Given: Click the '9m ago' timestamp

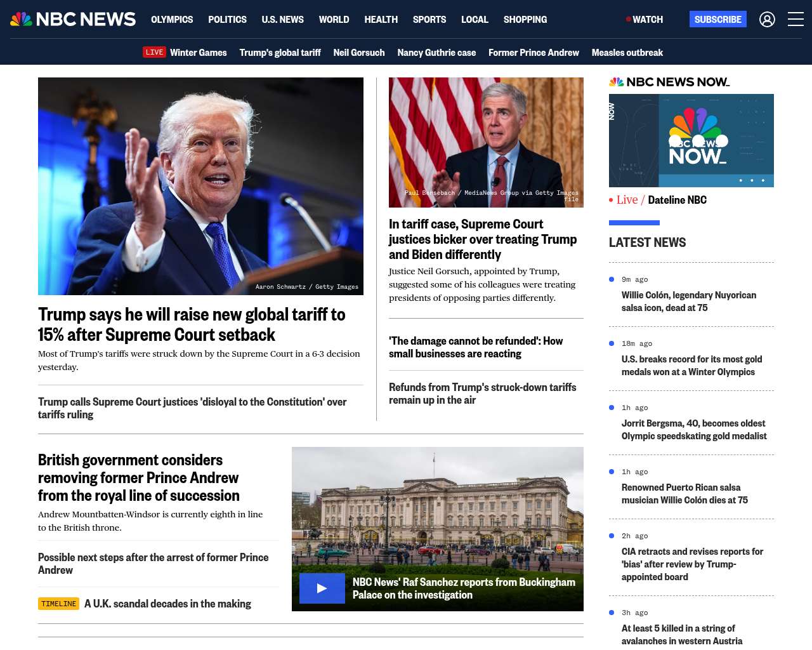Looking at the screenshot, I should [x=634, y=279].
